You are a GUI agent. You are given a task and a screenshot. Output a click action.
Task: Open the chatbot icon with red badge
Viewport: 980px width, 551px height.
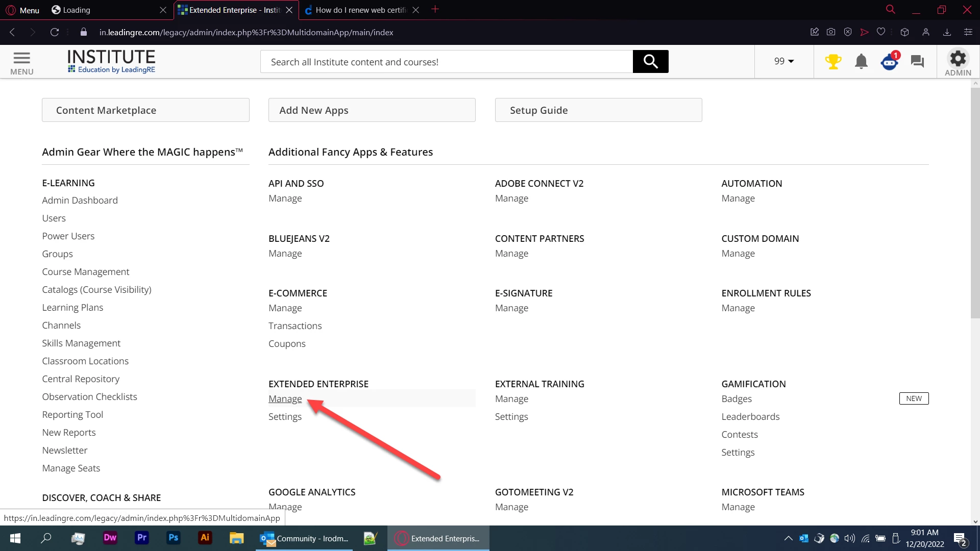pyautogui.click(x=890, y=62)
